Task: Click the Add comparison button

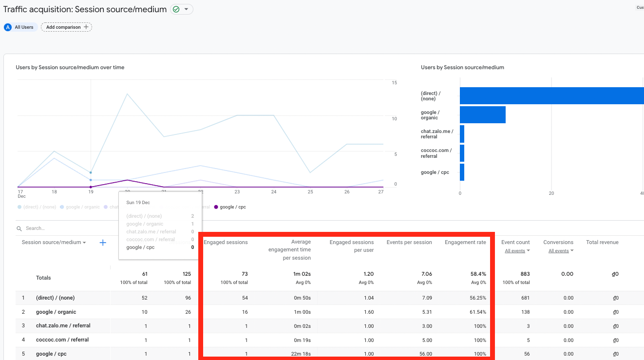Action: (x=67, y=27)
